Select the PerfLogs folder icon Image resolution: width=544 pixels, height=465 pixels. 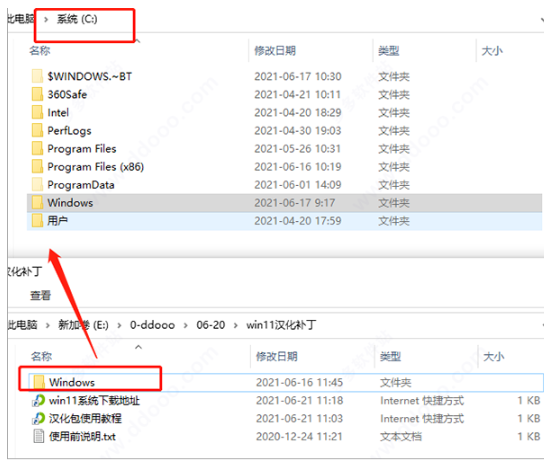[x=37, y=130]
